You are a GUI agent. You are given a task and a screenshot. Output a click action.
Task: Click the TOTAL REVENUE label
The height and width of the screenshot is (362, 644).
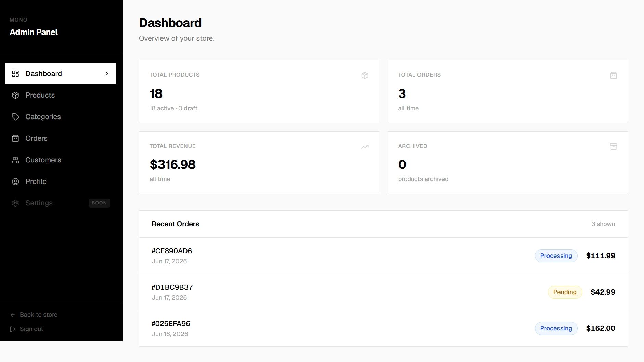172,146
